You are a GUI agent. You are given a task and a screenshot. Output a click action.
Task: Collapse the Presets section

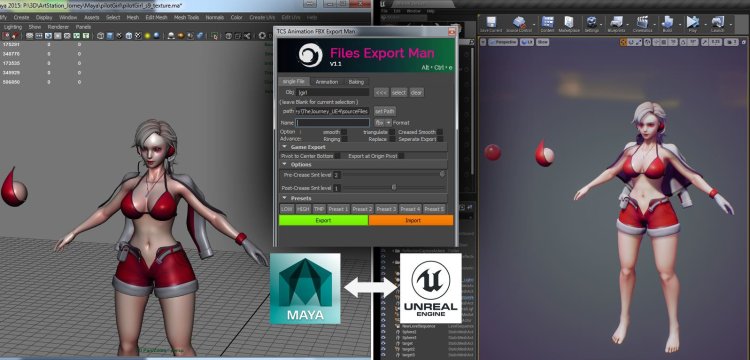tap(285, 198)
